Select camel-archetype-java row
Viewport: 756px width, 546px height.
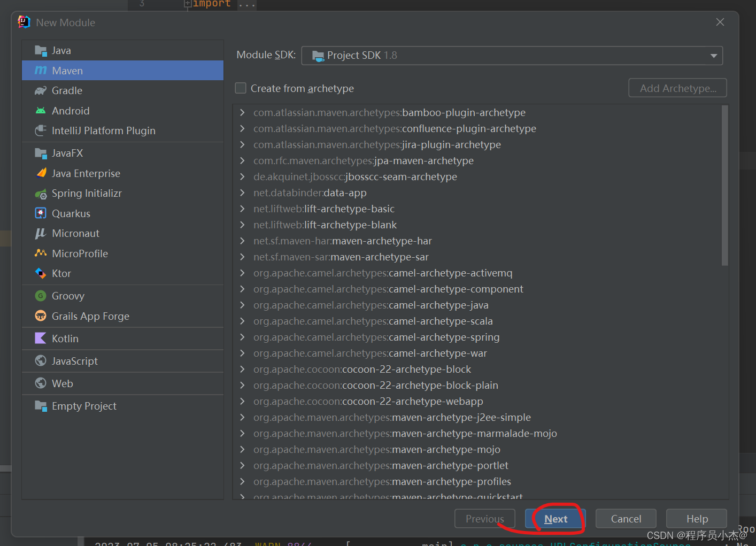(477, 305)
